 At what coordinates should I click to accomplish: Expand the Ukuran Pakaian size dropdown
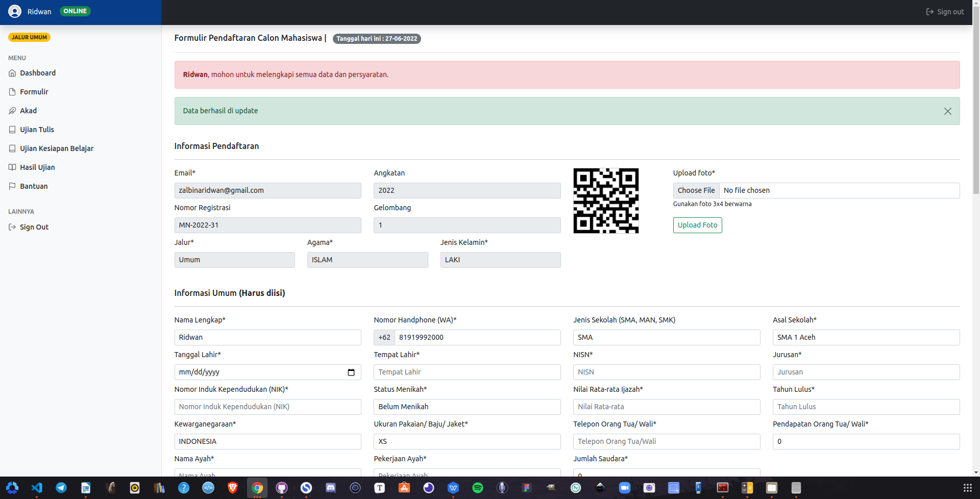point(467,442)
